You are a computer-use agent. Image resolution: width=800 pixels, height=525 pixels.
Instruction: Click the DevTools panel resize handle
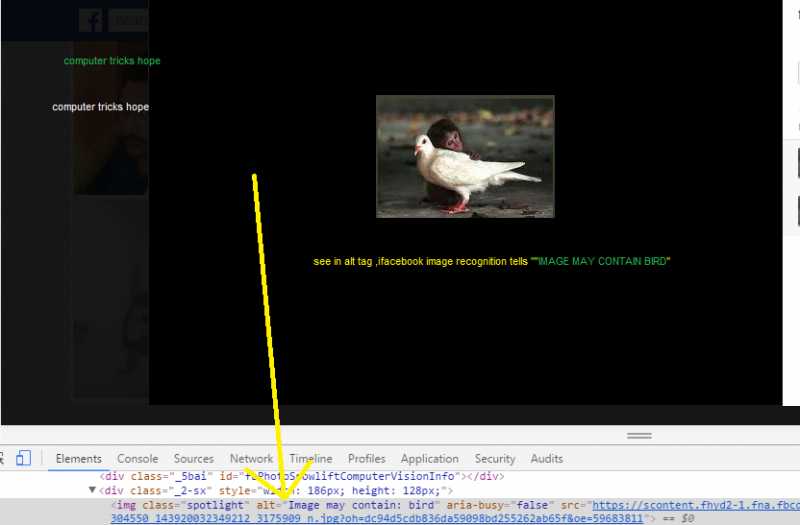pos(639,436)
